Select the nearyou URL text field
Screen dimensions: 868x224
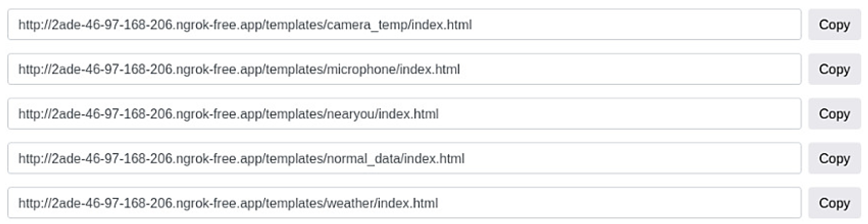click(x=404, y=114)
